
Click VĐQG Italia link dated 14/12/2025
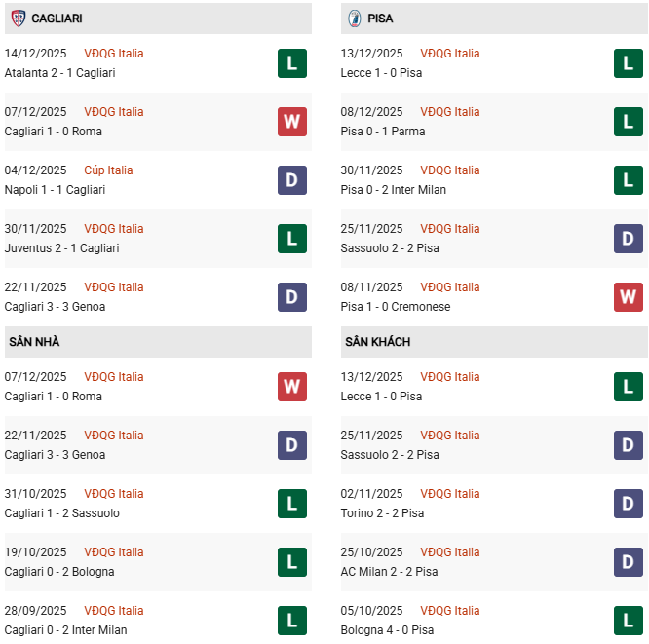pyautogui.click(x=113, y=54)
